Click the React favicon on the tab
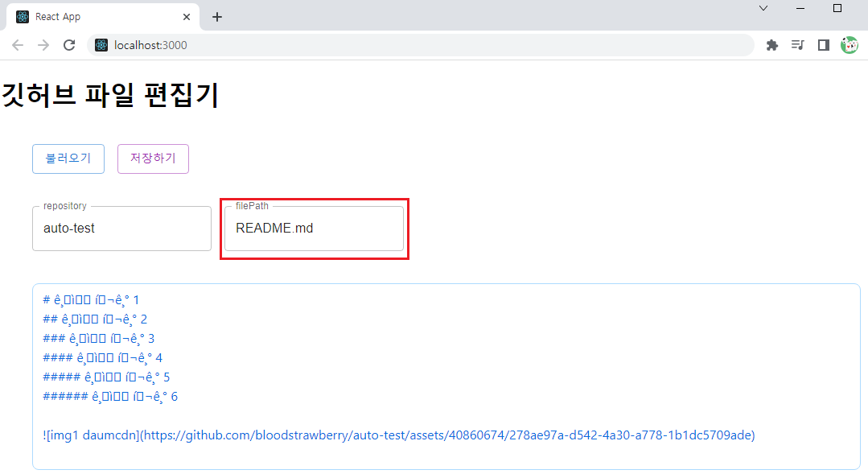The height and width of the screenshot is (474, 868). pyautogui.click(x=23, y=17)
